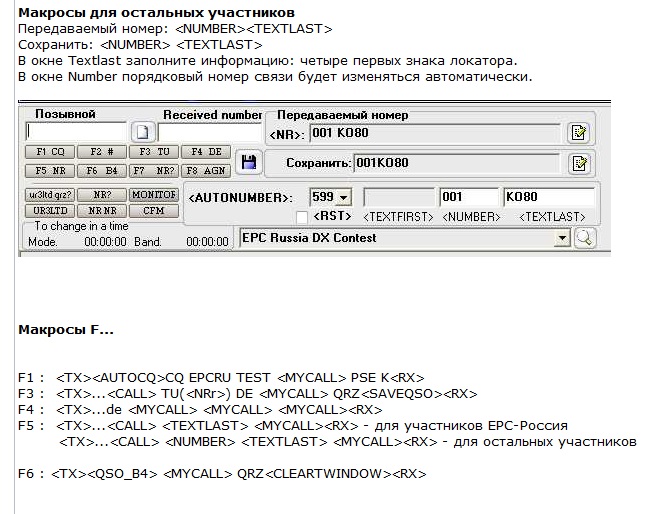This screenshot has height=514, width=668.
Task: Click the TEXTLAST field containing KO80
Action: pos(549,197)
